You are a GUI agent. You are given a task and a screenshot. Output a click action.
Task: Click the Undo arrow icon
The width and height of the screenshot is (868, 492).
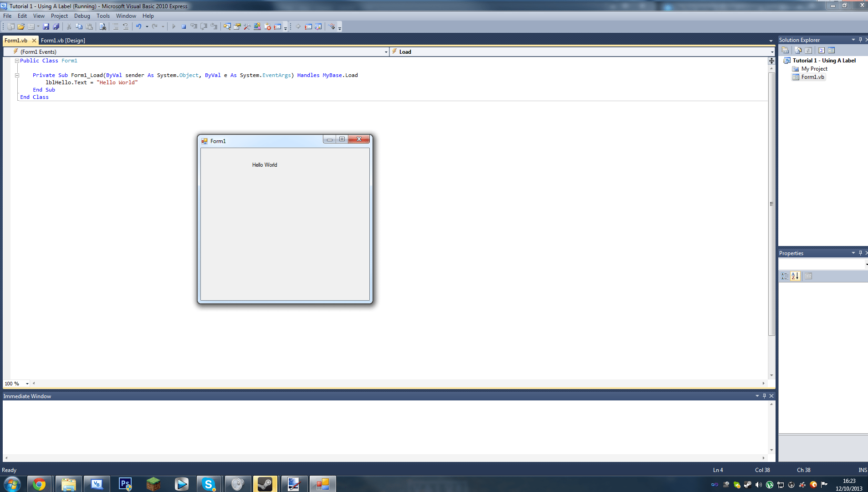point(139,27)
